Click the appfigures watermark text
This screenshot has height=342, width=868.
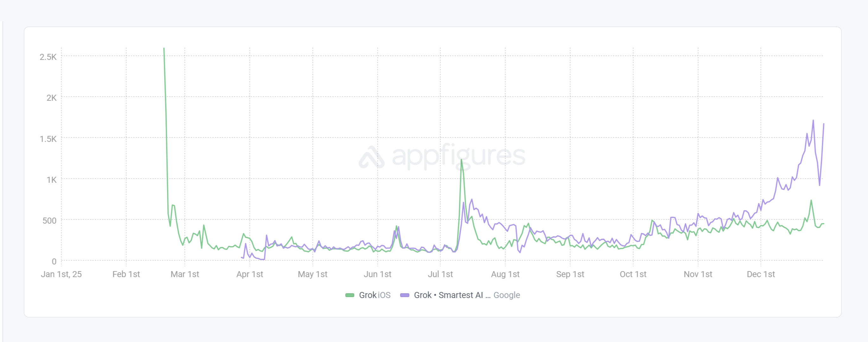[458, 156]
